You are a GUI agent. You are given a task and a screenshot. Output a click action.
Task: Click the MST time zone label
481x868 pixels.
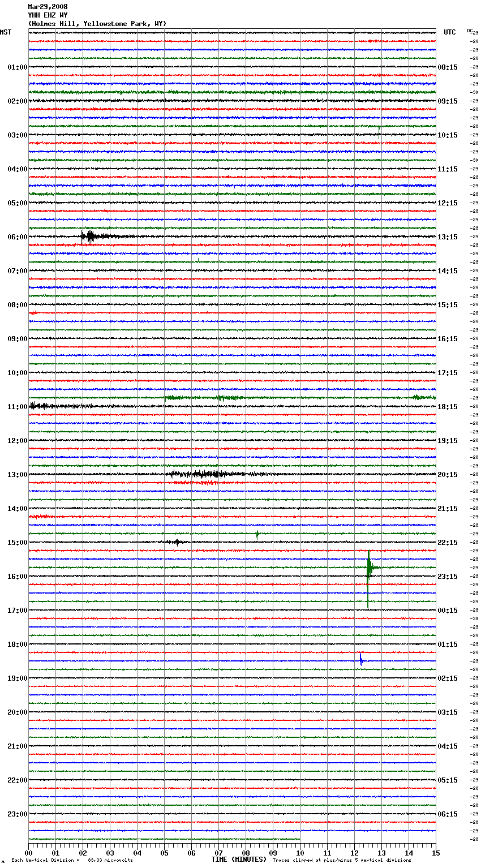click(x=6, y=32)
